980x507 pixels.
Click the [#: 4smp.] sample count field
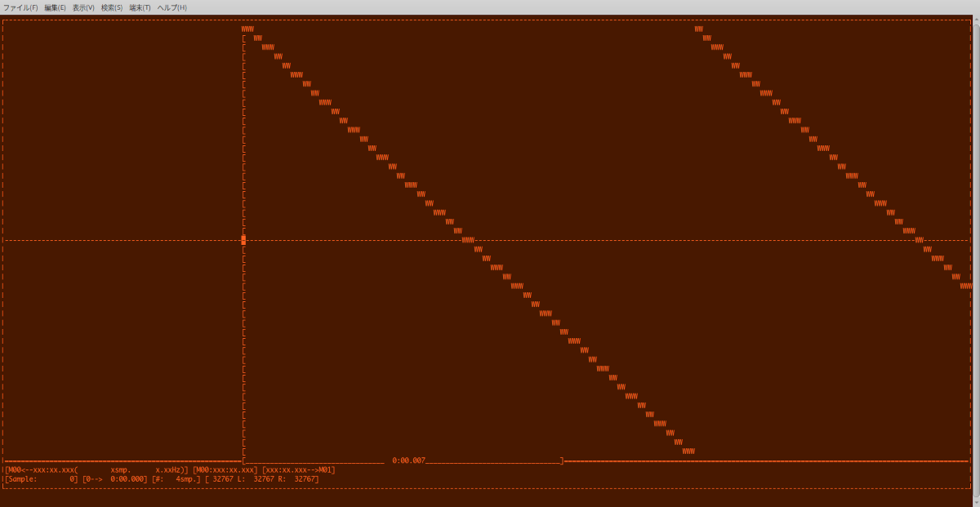pyautogui.click(x=176, y=479)
